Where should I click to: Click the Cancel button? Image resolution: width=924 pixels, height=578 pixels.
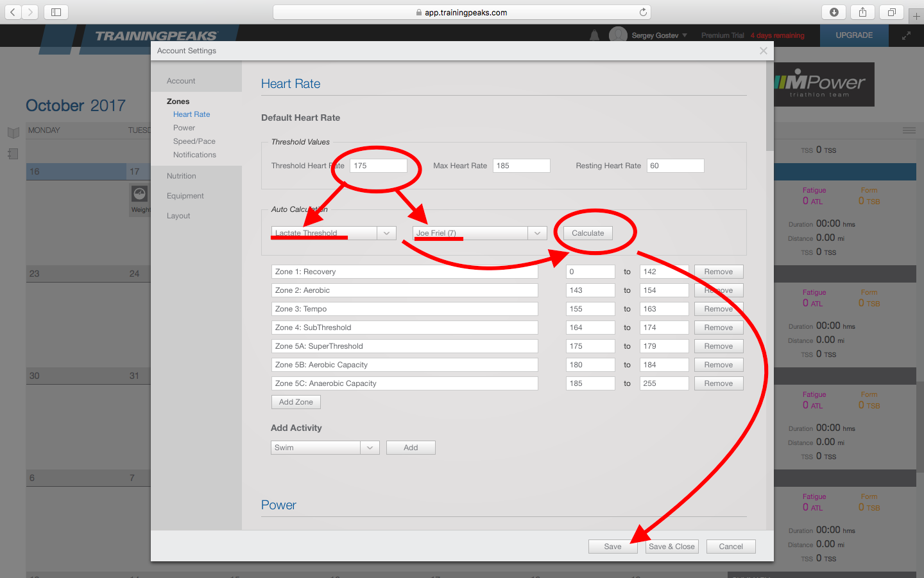731,547
